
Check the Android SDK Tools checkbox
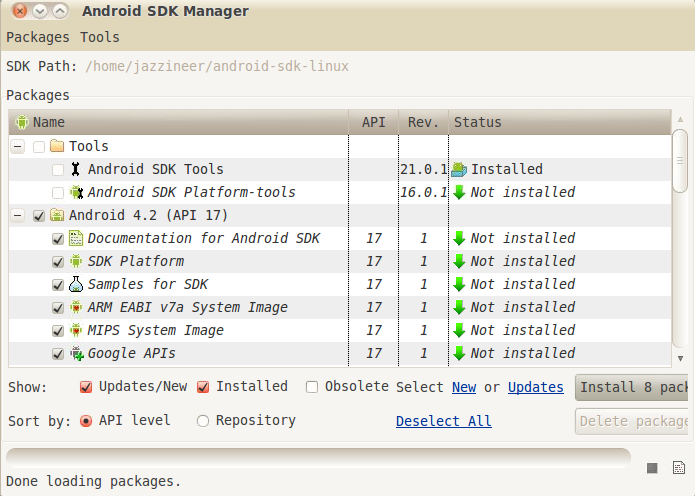pos(58,170)
